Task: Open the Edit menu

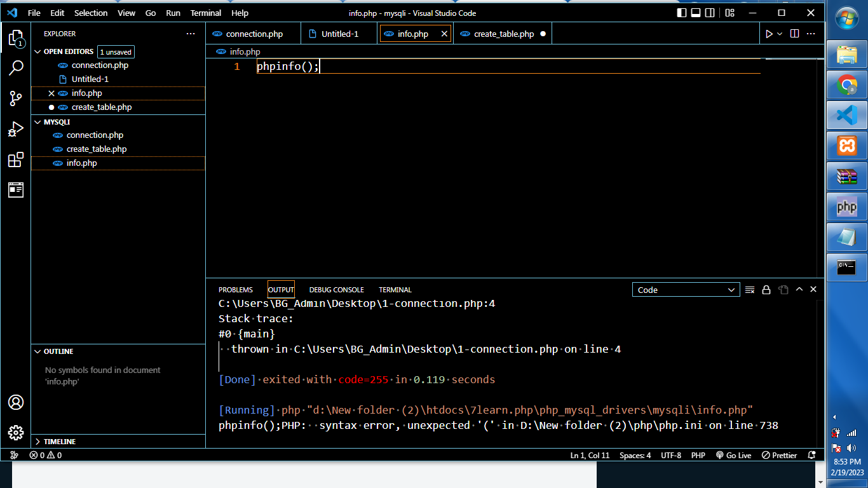Action: (57, 13)
